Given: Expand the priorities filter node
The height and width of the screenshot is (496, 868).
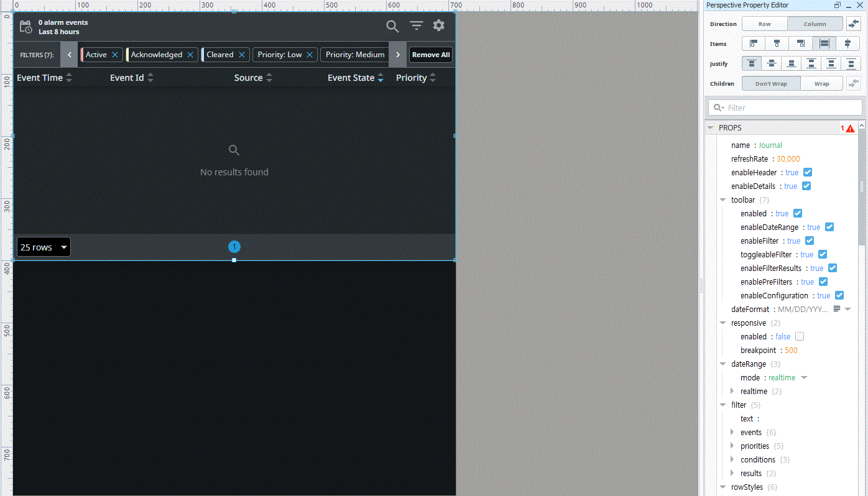Looking at the screenshot, I should pyautogui.click(x=732, y=446).
